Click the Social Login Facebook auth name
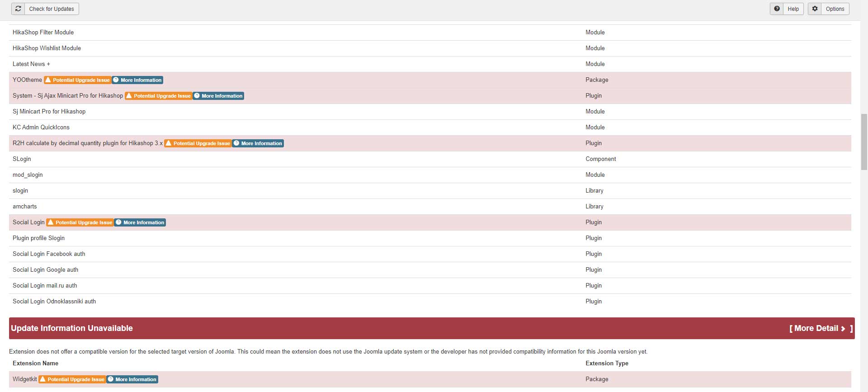The image size is (868, 392). pyautogui.click(x=49, y=254)
